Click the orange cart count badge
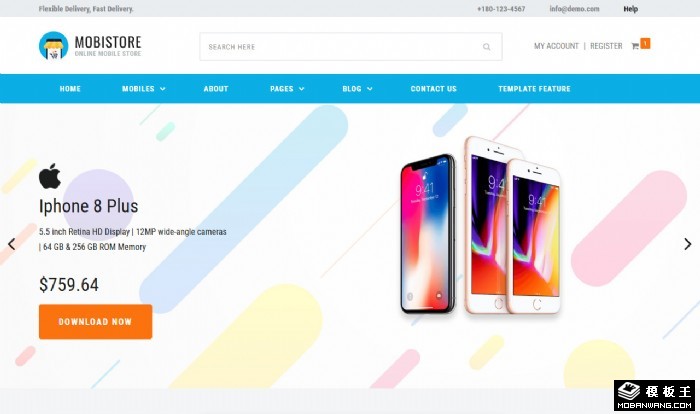Viewport: 700px width, 414px height. [x=645, y=43]
